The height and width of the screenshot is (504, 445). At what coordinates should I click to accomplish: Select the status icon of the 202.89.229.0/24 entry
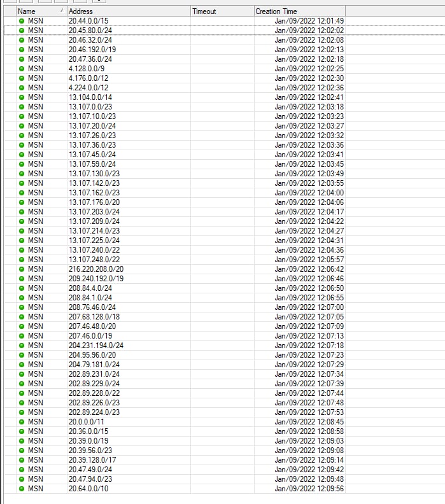22,384
